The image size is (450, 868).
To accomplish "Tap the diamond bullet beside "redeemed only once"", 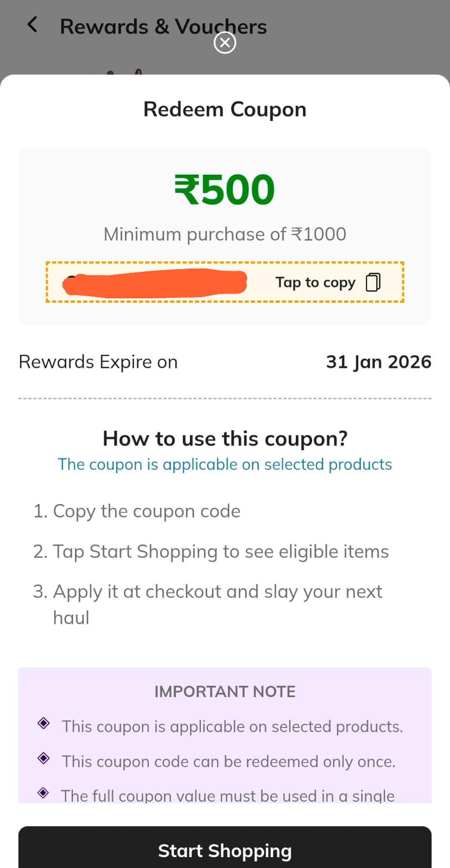I will [x=43, y=758].
